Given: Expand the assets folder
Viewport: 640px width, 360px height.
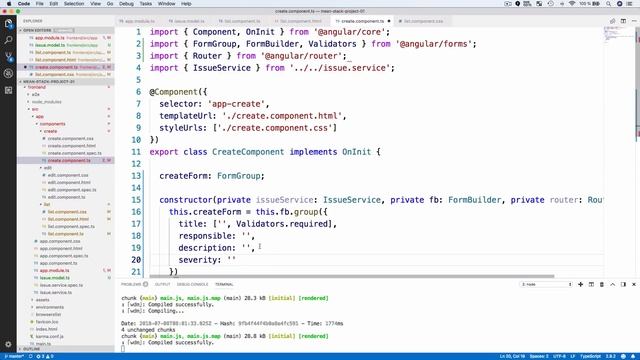Looking at the screenshot, I should [42, 300].
